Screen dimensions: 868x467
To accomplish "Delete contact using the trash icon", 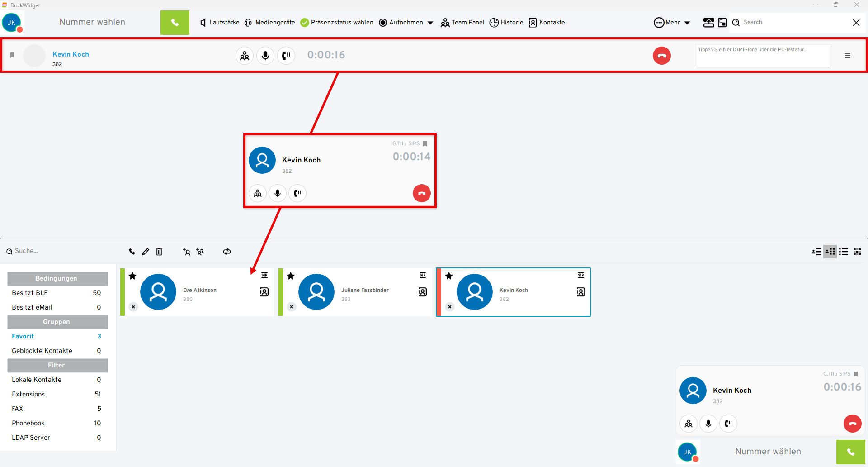I will point(159,252).
